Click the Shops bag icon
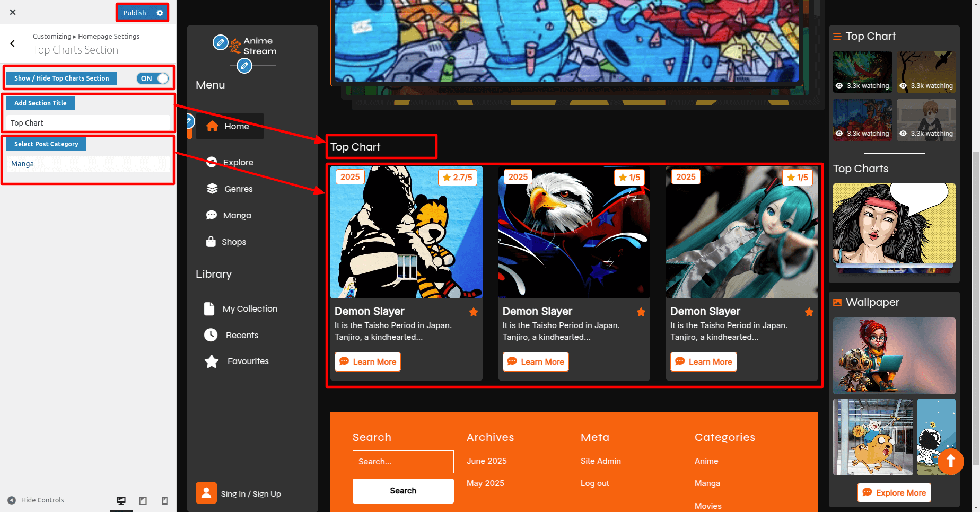This screenshot has height=512, width=980. pyautogui.click(x=211, y=242)
